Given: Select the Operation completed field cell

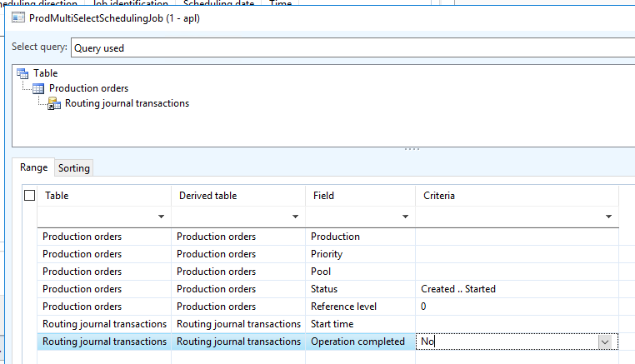Looking at the screenshot, I should [361, 342].
